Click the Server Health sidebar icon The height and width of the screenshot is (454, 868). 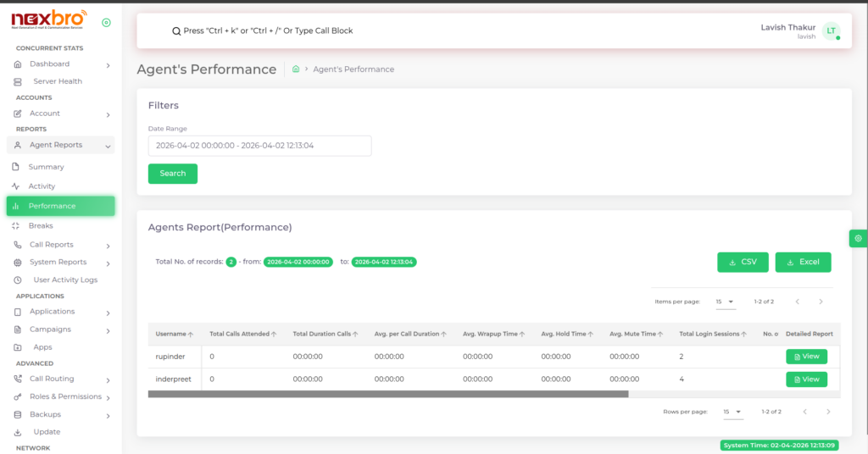(x=17, y=81)
